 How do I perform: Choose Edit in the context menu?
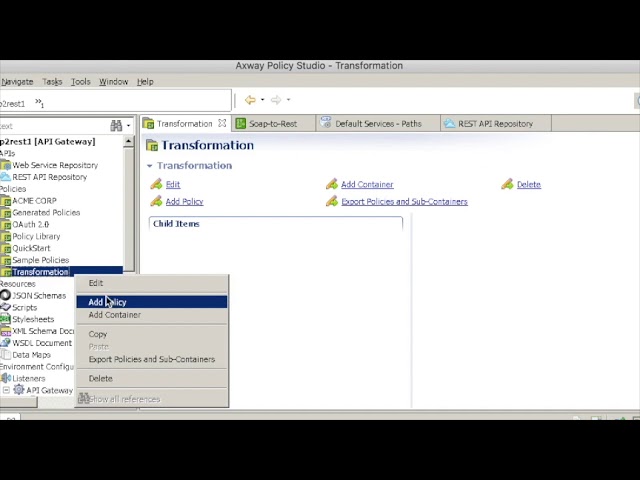coord(152,283)
